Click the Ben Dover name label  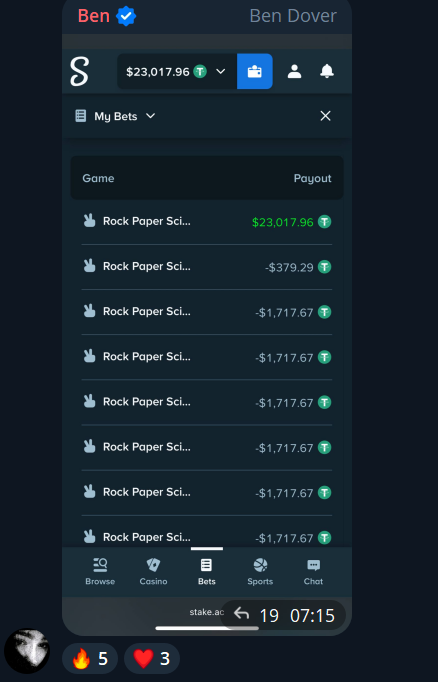click(x=293, y=16)
